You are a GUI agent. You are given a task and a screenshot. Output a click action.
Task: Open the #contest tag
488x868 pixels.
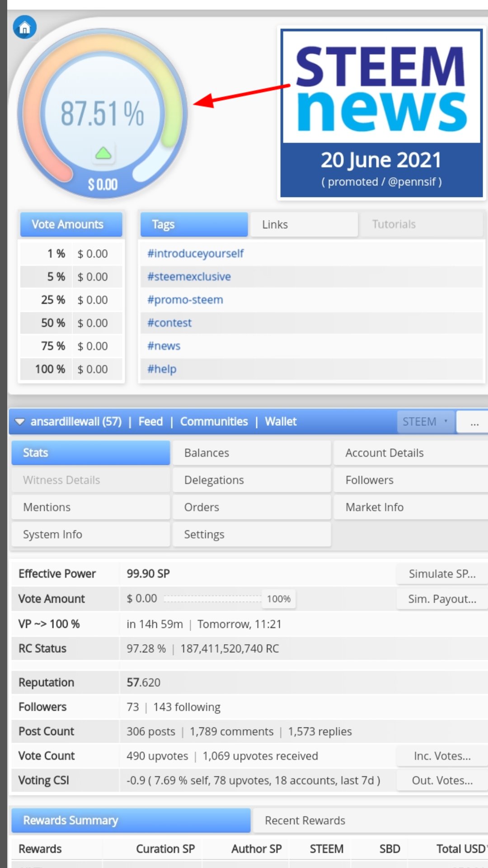click(x=169, y=323)
